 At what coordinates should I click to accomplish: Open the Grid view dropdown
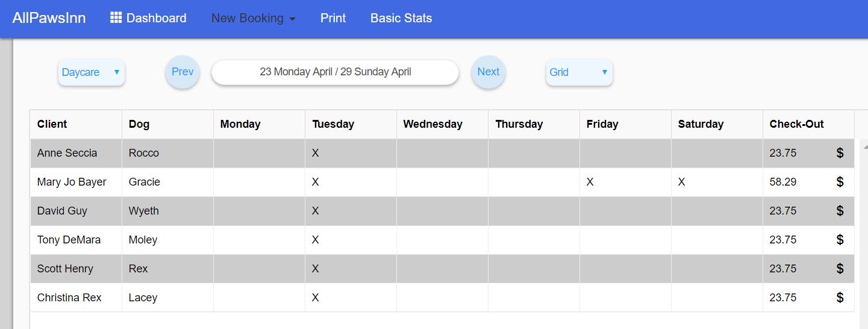click(579, 72)
